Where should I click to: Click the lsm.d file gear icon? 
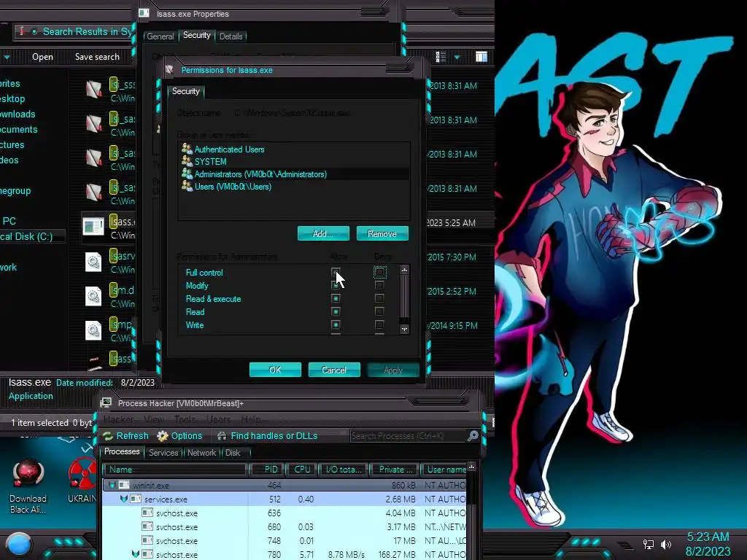click(93, 296)
